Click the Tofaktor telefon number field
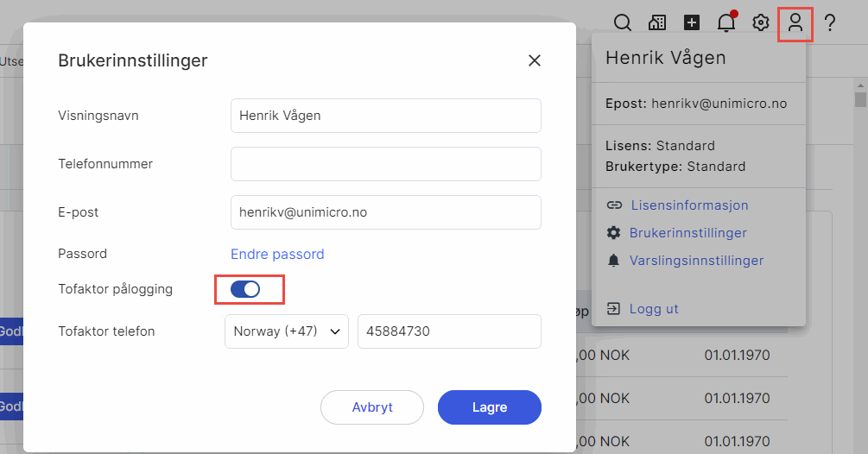 pos(449,331)
